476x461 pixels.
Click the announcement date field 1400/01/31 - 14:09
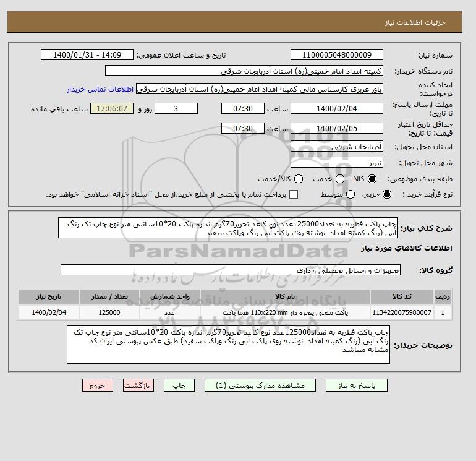coord(87,54)
